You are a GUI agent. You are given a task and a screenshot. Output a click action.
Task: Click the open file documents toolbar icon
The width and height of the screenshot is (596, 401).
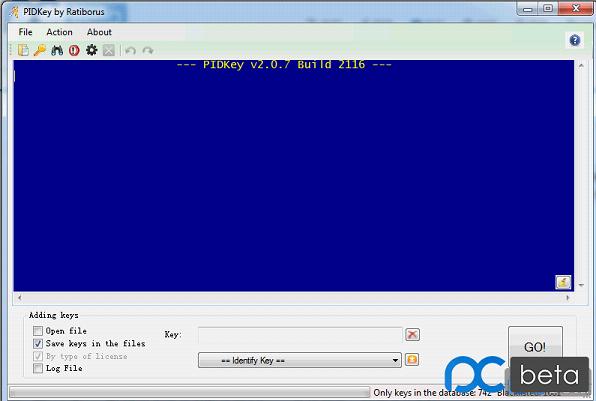(23, 50)
